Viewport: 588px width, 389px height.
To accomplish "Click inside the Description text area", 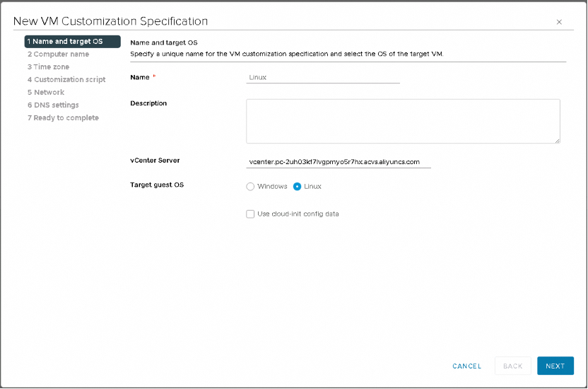I will click(x=403, y=121).
